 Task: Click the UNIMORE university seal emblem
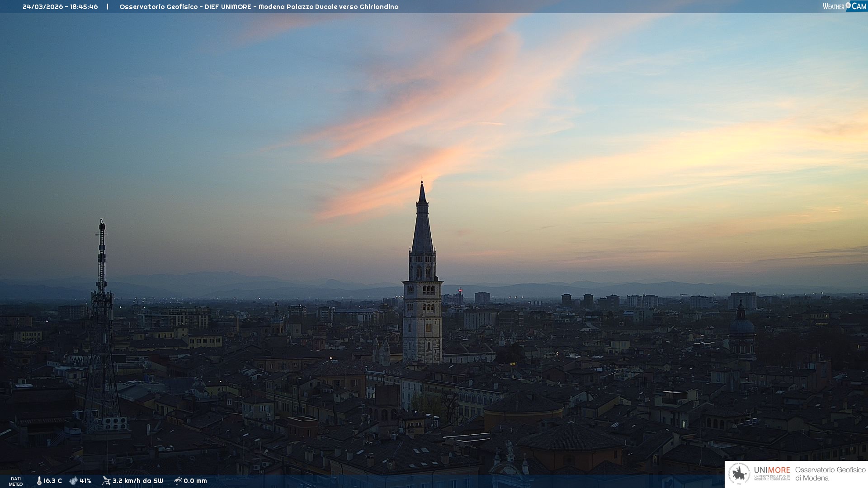point(739,474)
